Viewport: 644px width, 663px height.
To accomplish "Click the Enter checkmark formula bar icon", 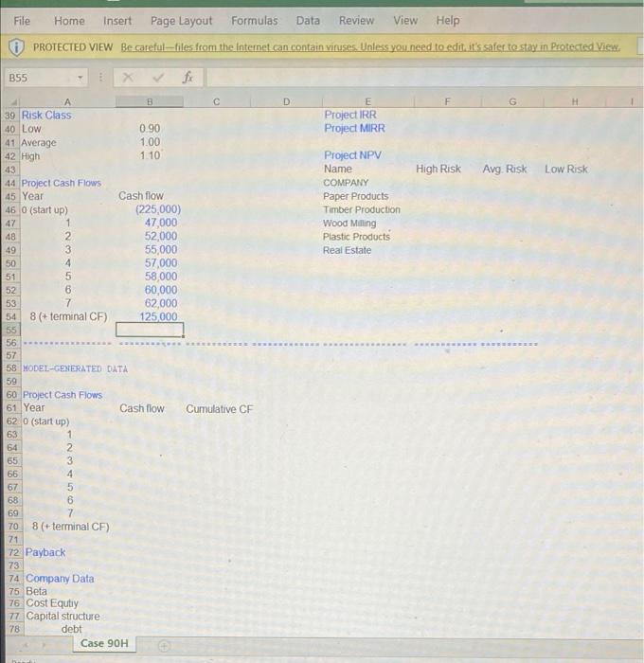I will coord(158,78).
